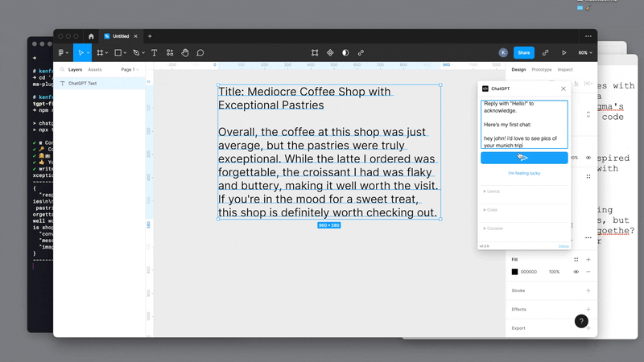Go to Figma home icon
Image resolution: width=644 pixels, height=362 pixels.
click(x=91, y=36)
